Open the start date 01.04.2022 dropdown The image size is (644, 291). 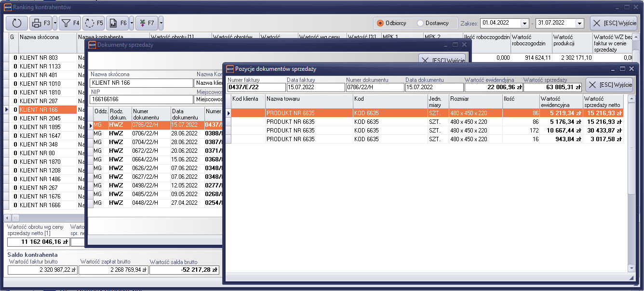(524, 23)
